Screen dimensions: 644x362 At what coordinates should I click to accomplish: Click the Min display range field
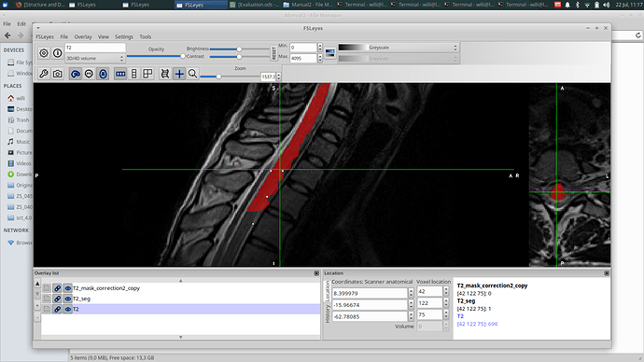(303, 48)
